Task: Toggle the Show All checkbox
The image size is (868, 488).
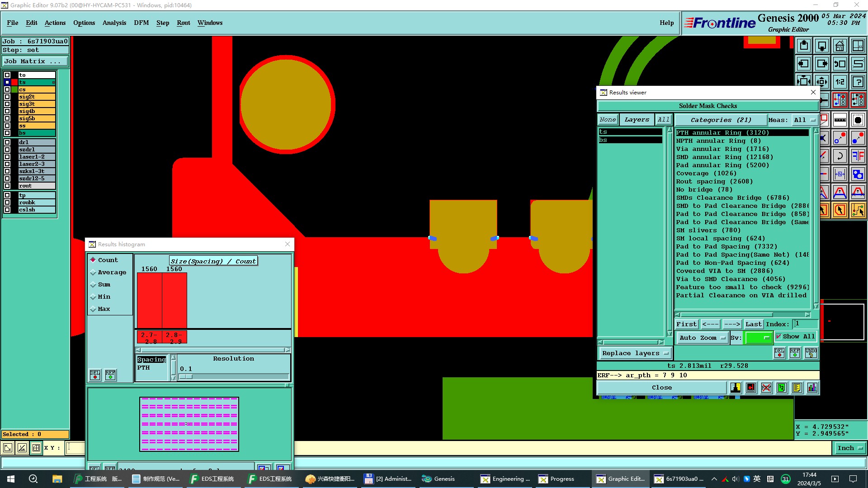Action: (x=778, y=336)
